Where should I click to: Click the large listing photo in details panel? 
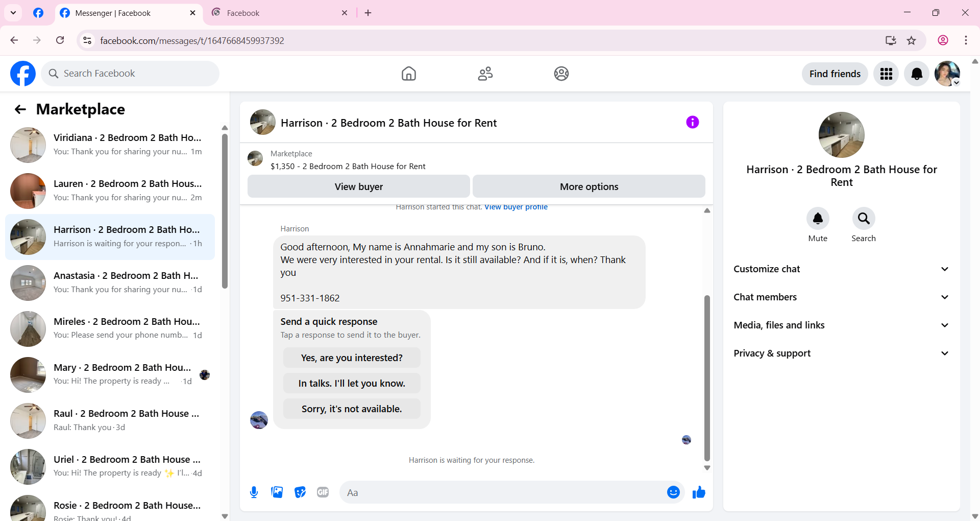(x=842, y=135)
